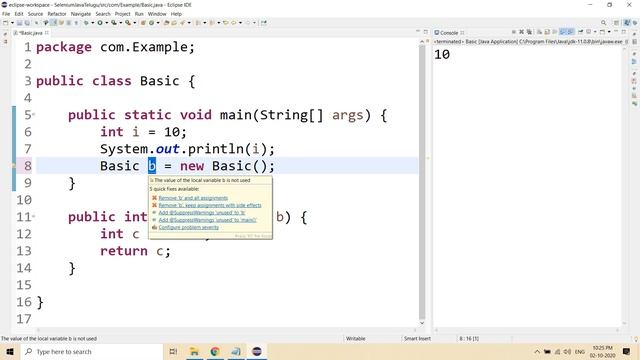
Task: Open Chrome from the taskbar
Action: pyautogui.click(x=215, y=351)
